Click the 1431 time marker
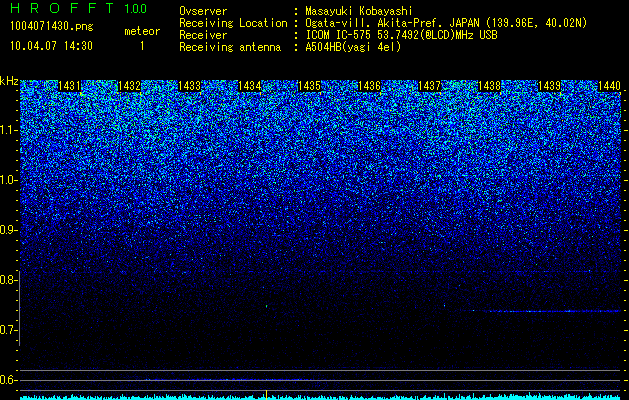The width and height of the screenshot is (629, 400). [x=69, y=86]
